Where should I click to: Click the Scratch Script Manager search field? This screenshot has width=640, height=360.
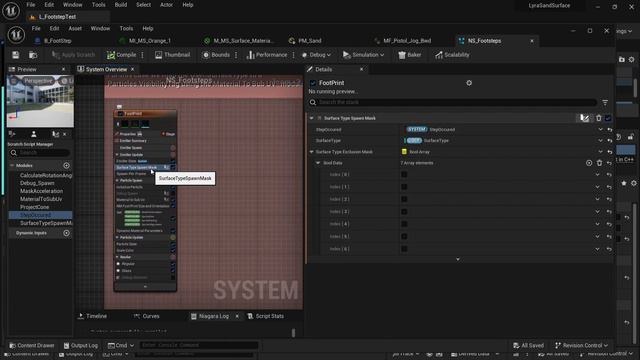point(40,153)
